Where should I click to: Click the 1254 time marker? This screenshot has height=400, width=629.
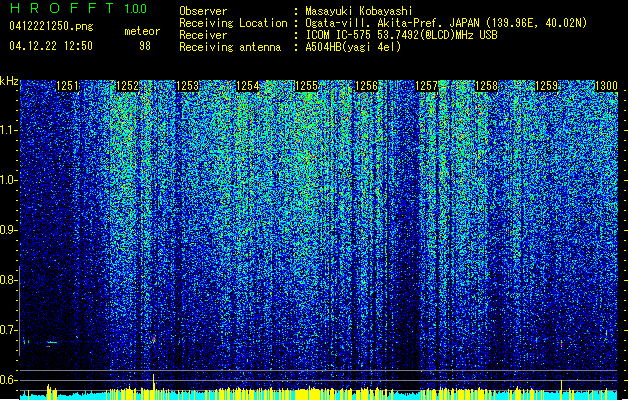[248, 86]
